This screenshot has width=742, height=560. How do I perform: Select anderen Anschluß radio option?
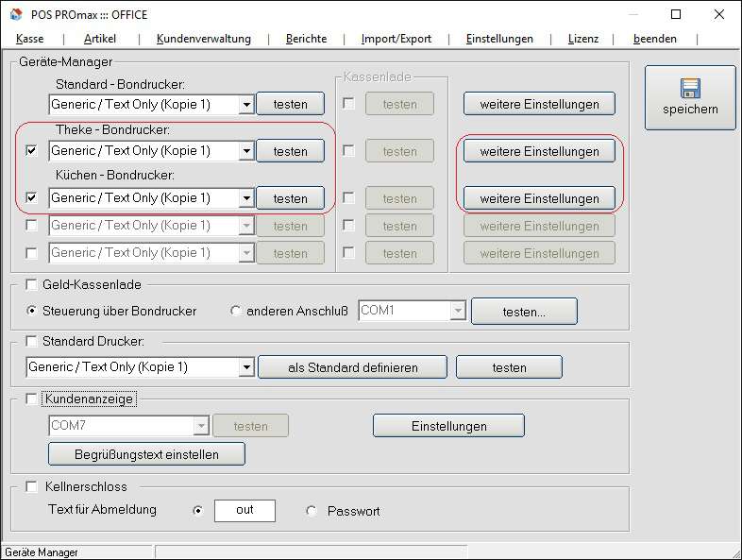(235, 311)
